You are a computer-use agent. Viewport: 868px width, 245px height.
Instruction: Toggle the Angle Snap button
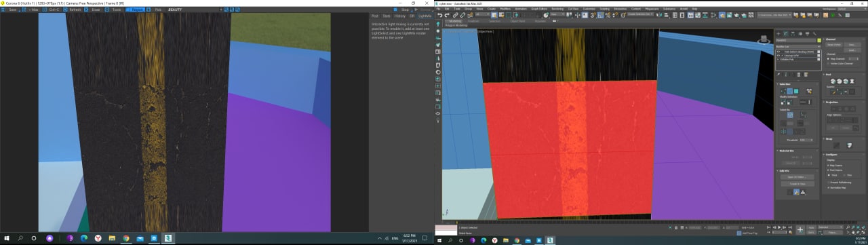pyautogui.click(x=600, y=15)
